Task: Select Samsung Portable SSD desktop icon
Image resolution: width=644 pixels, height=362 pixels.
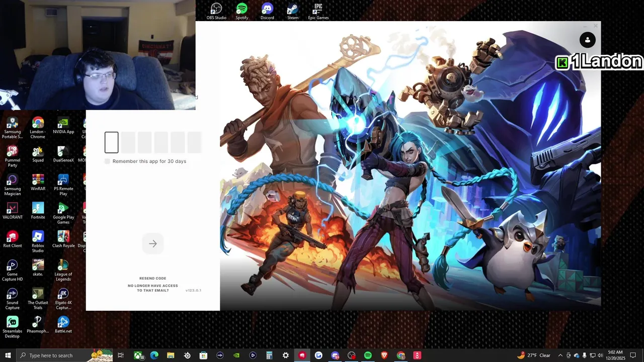Action: coord(13,128)
